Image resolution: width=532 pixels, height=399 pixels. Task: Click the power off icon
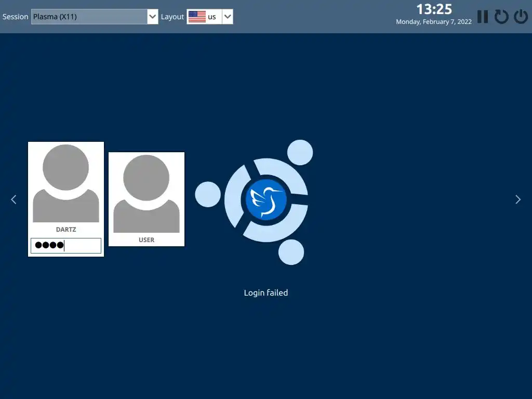point(521,17)
